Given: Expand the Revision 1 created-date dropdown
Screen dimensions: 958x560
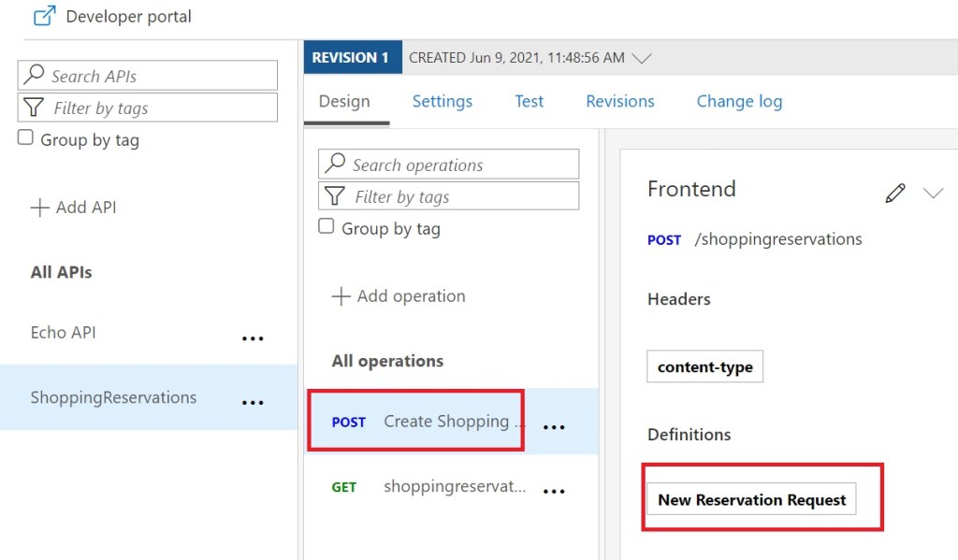Looking at the screenshot, I should click(x=641, y=58).
